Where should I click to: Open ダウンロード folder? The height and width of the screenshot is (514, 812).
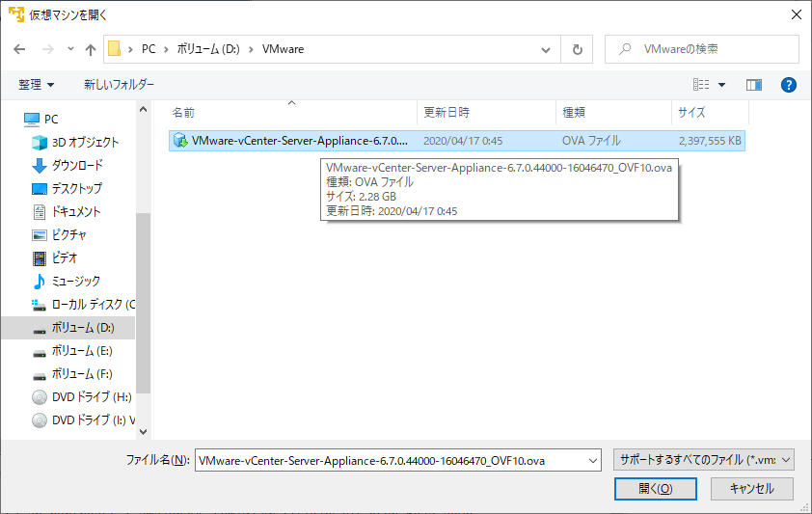tap(78, 165)
